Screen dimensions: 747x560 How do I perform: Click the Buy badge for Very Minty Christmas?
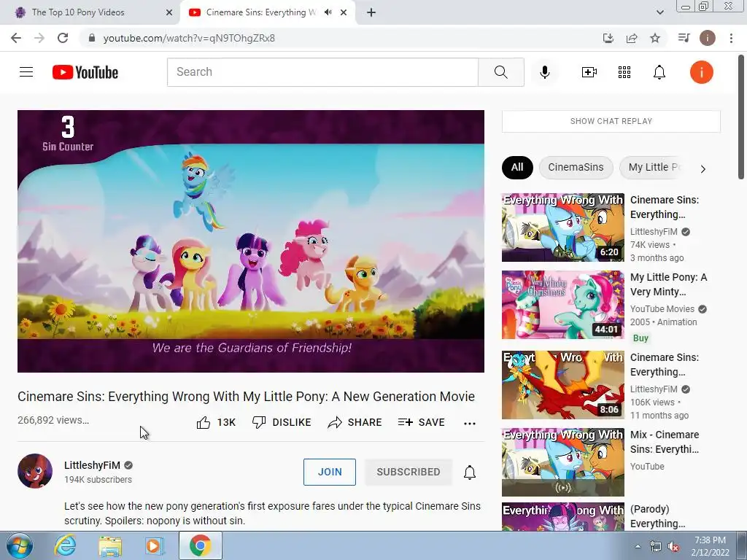[640, 338]
